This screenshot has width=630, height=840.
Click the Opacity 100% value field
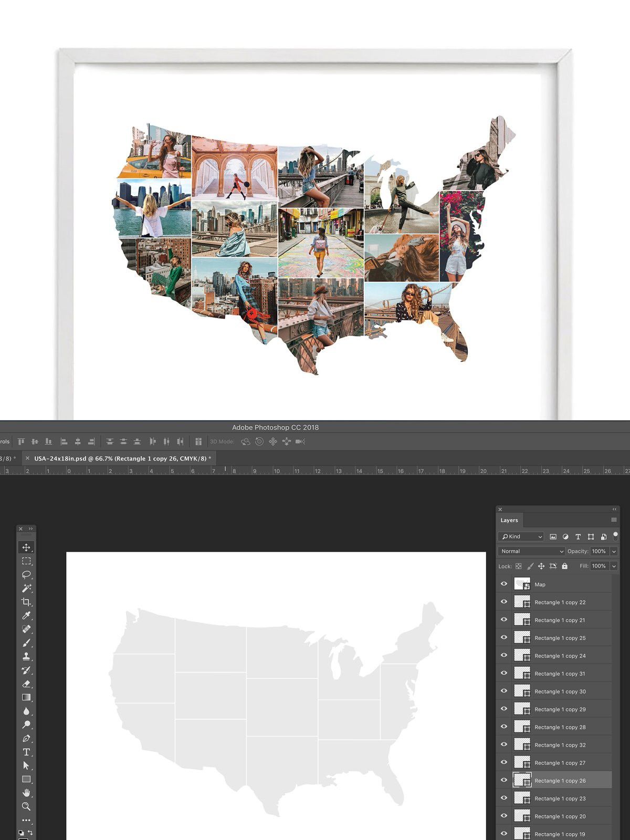[599, 551]
